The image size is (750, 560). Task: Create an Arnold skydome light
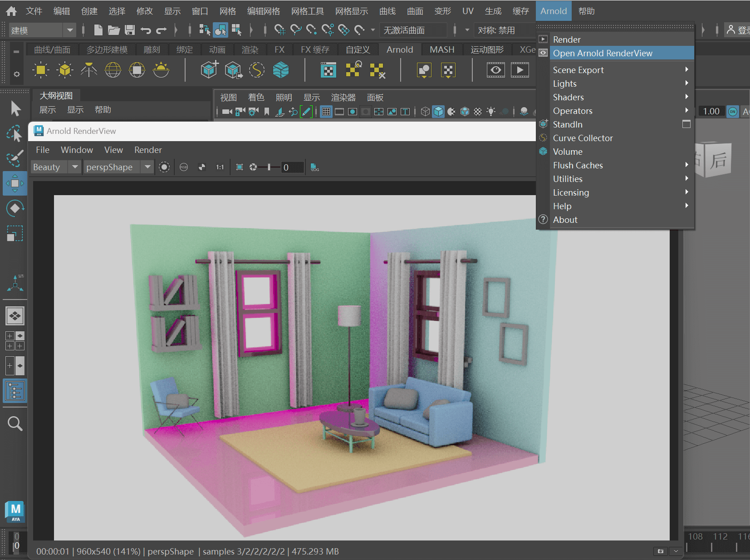113,70
